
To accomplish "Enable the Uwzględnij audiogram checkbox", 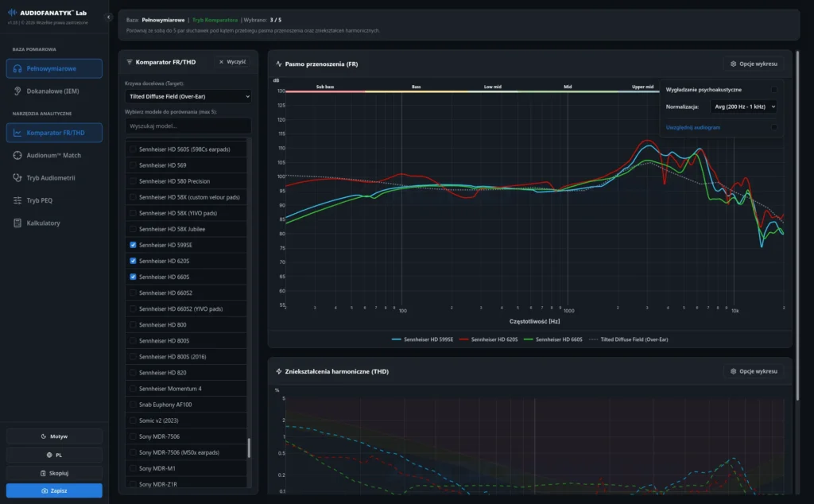I will (x=774, y=128).
